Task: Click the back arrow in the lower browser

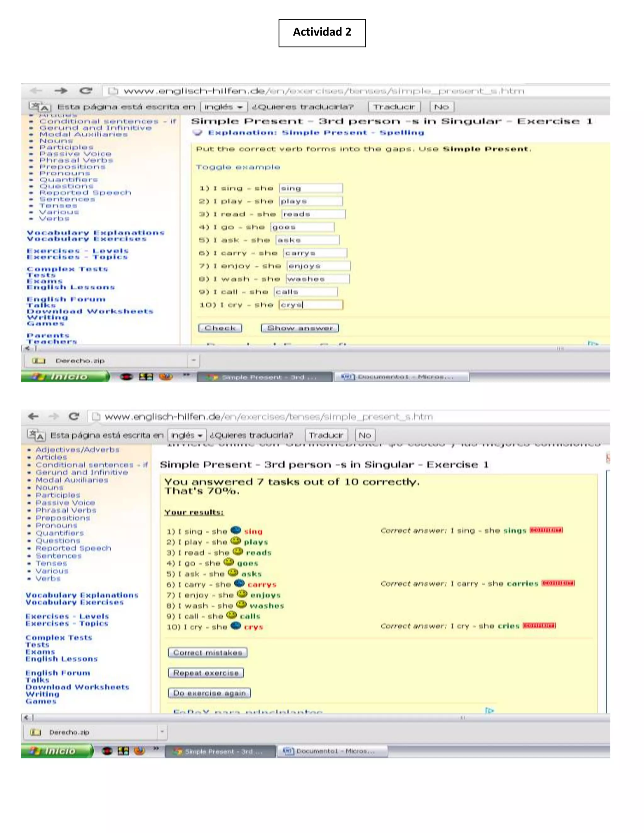Action: click(x=33, y=416)
